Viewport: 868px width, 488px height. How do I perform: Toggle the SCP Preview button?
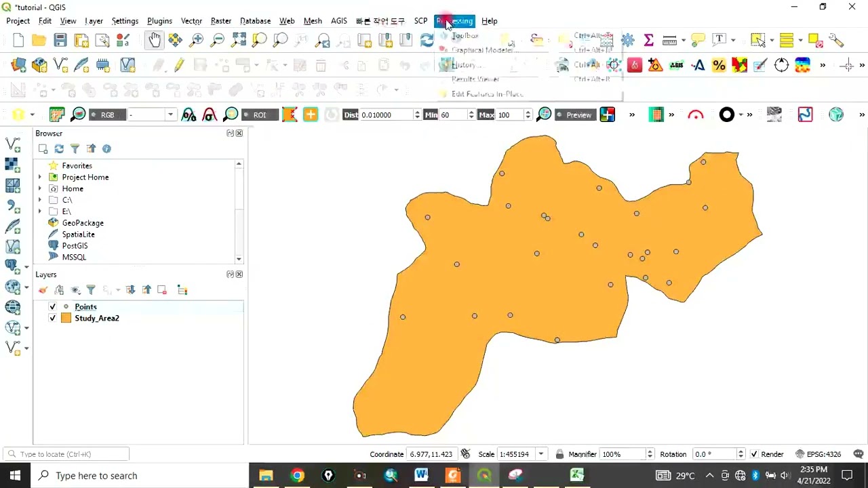(x=574, y=115)
